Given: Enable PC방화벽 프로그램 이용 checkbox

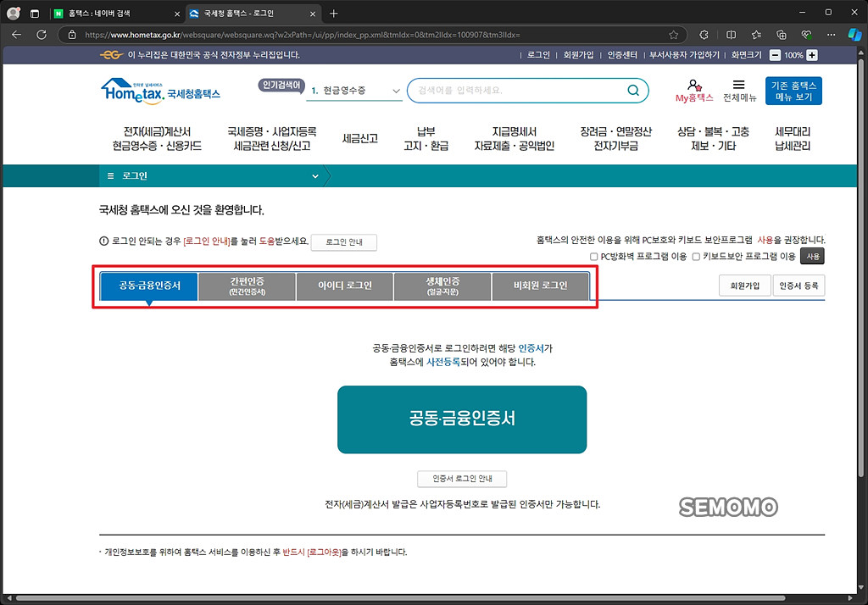Looking at the screenshot, I should point(593,256).
